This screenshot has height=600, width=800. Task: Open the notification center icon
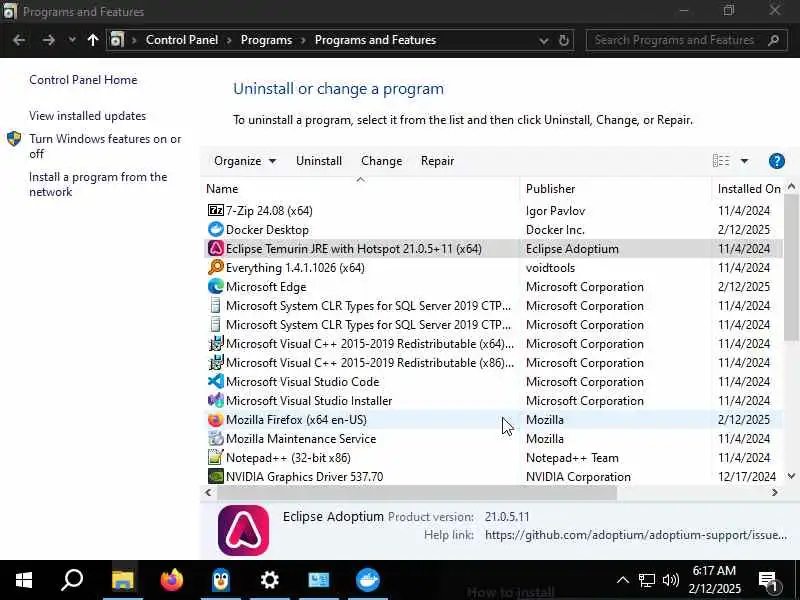tap(768, 580)
